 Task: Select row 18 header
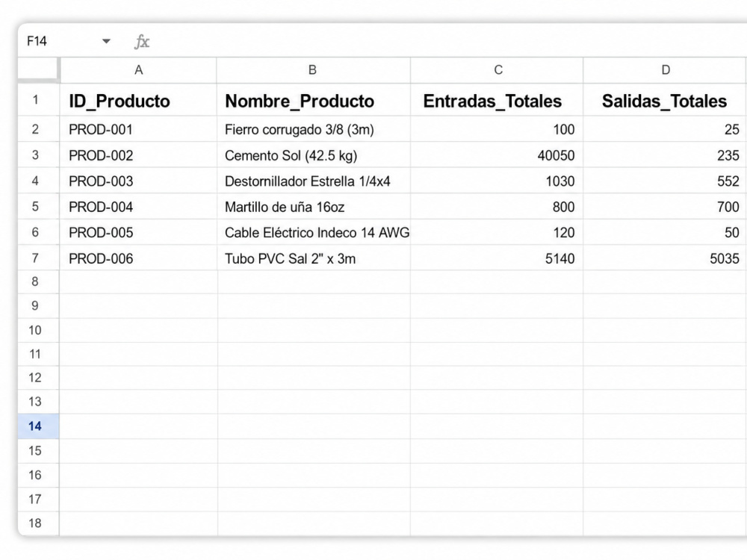click(38, 523)
